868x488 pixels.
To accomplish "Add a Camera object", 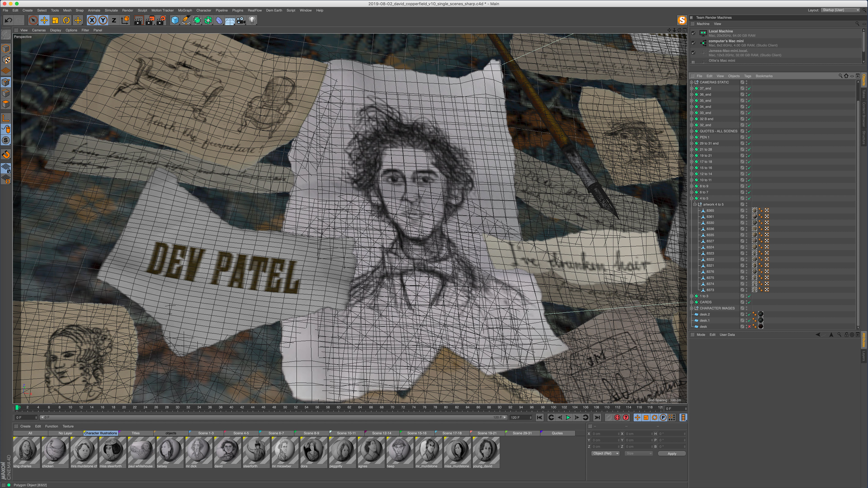I will coord(241,21).
